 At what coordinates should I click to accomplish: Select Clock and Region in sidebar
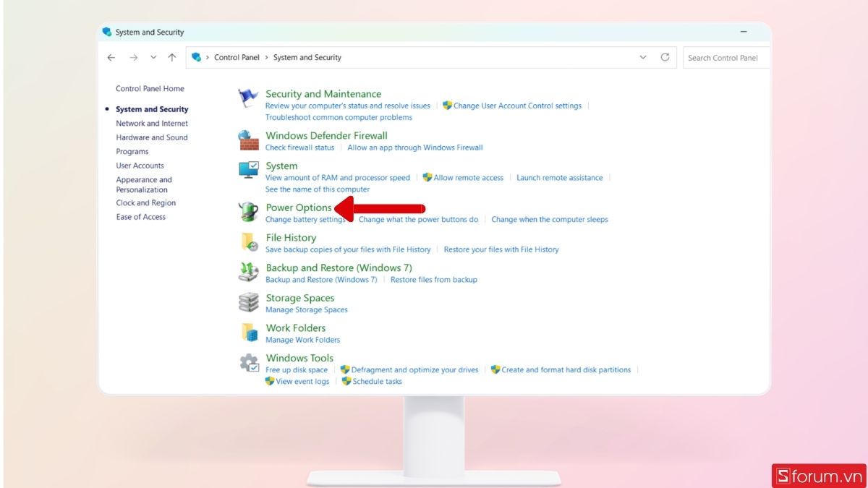click(x=146, y=203)
